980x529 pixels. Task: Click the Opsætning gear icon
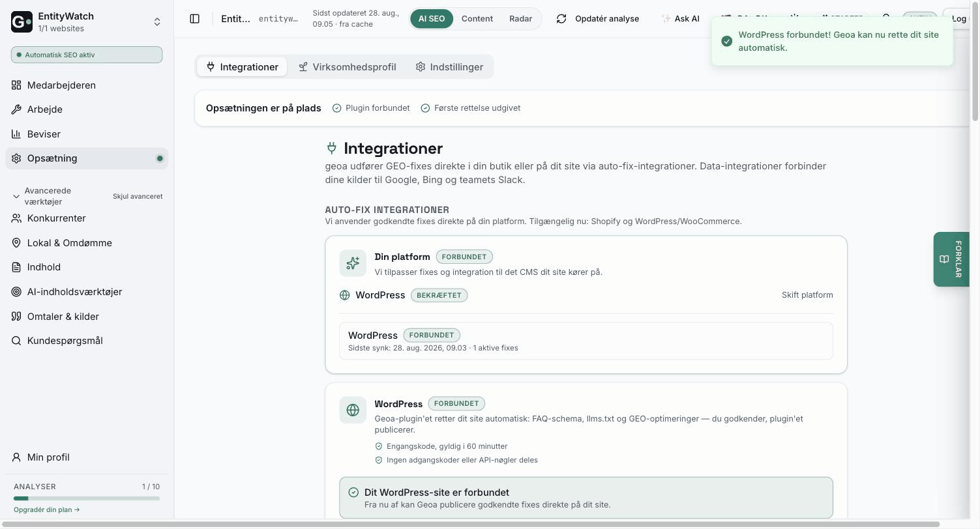coord(16,158)
